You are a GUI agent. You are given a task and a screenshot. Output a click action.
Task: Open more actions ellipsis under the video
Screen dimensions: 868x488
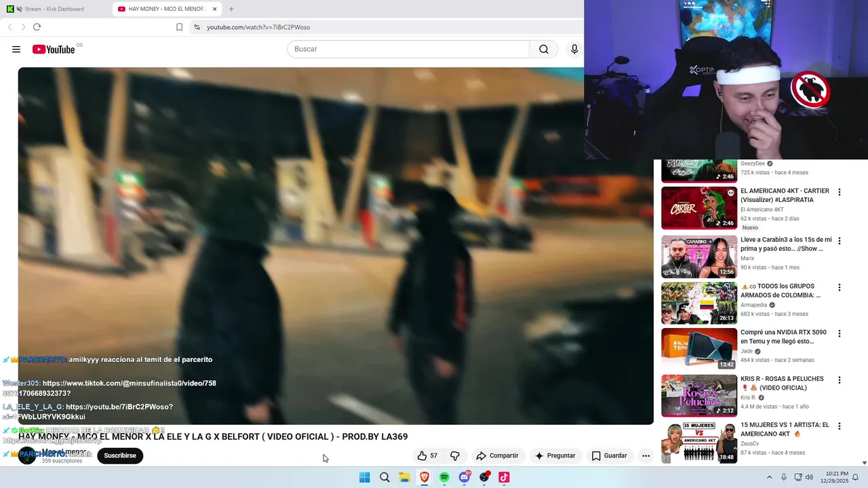click(646, 455)
